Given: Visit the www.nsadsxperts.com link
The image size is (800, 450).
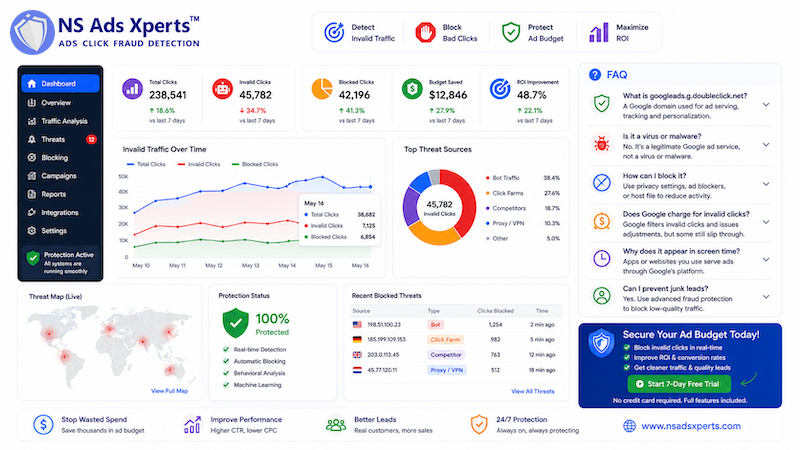Looking at the screenshot, I should 691,426.
